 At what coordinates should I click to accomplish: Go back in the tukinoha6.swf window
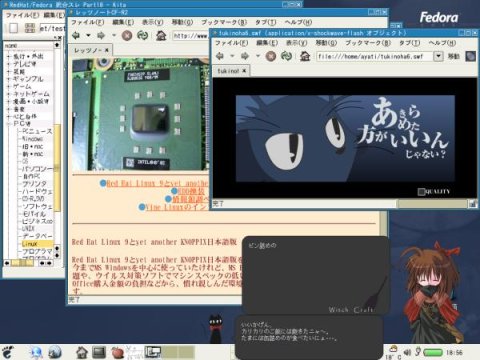click(220, 56)
